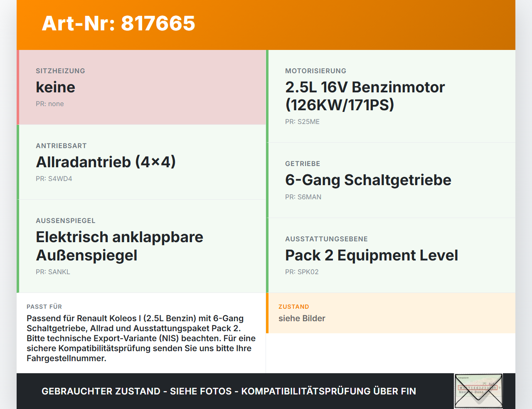Click the PR: S4WD4 code text
This screenshot has width=532, height=409.
tap(54, 179)
